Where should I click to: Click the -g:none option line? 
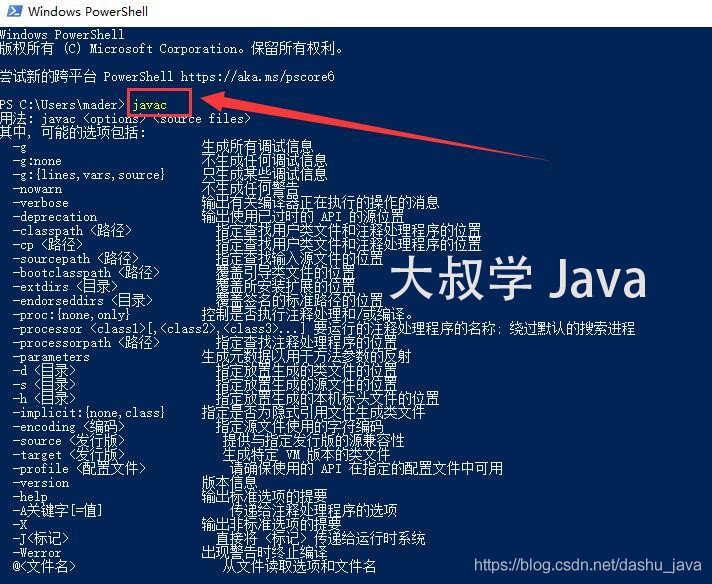pos(37,161)
